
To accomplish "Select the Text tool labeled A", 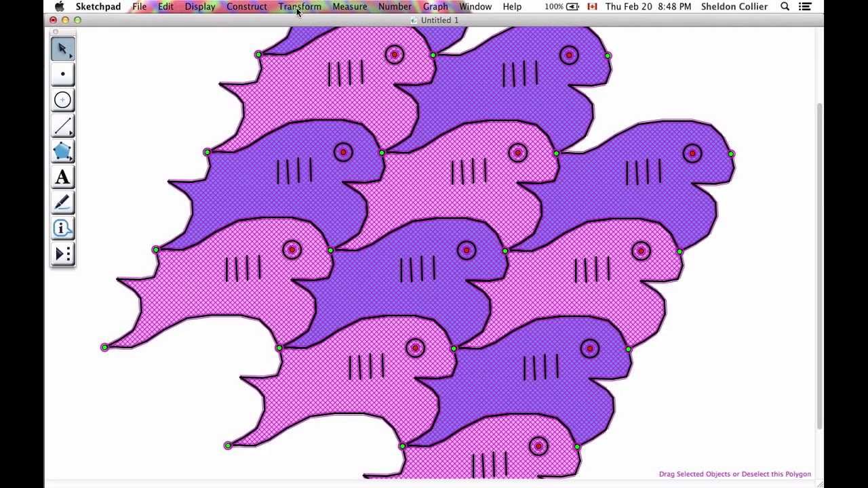I will click(x=62, y=177).
